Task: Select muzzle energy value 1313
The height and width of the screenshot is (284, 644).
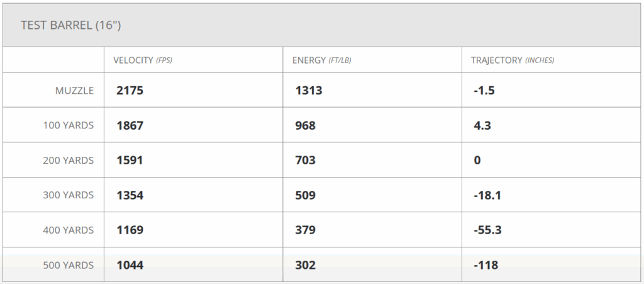Action: tap(309, 91)
